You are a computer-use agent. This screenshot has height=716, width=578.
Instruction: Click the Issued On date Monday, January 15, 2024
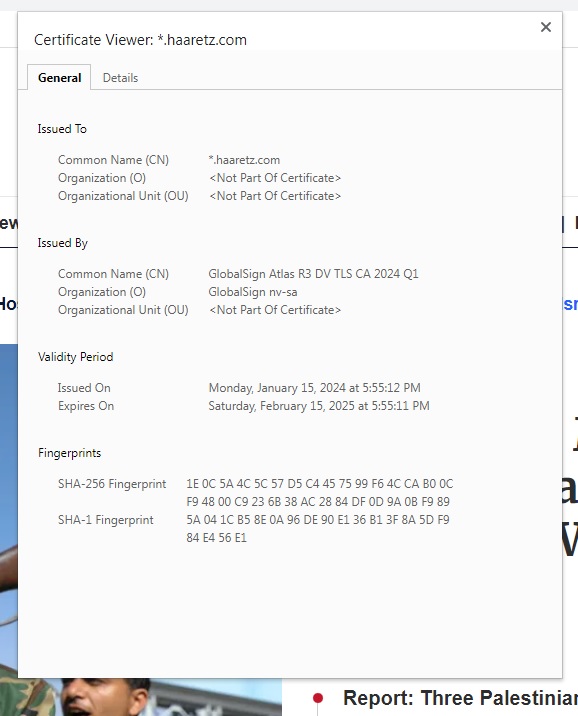click(315, 388)
